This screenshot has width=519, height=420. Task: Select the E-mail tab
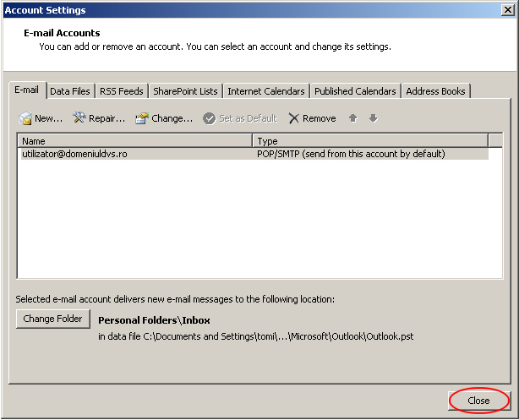click(x=27, y=90)
